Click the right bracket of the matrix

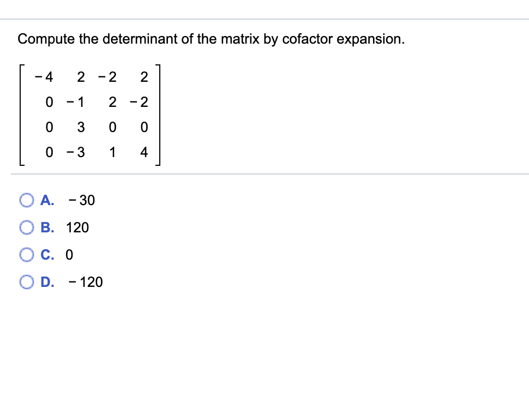coord(158,115)
